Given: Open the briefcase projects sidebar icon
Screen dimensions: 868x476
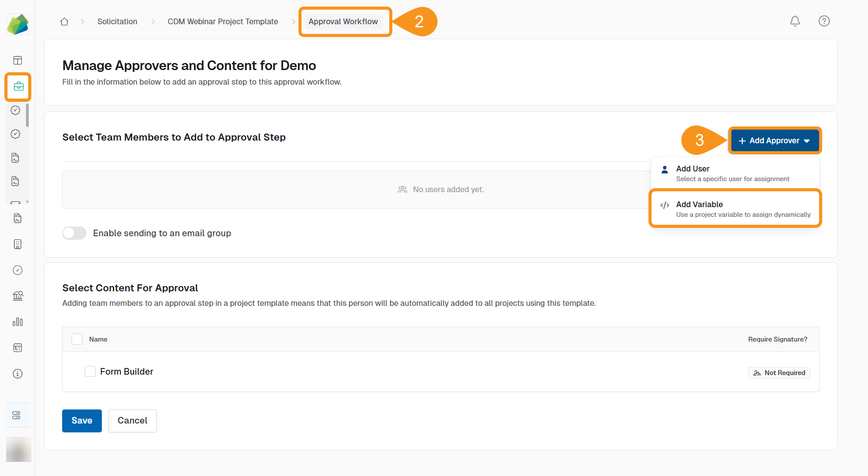Looking at the screenshot, I should pos(18,86).
